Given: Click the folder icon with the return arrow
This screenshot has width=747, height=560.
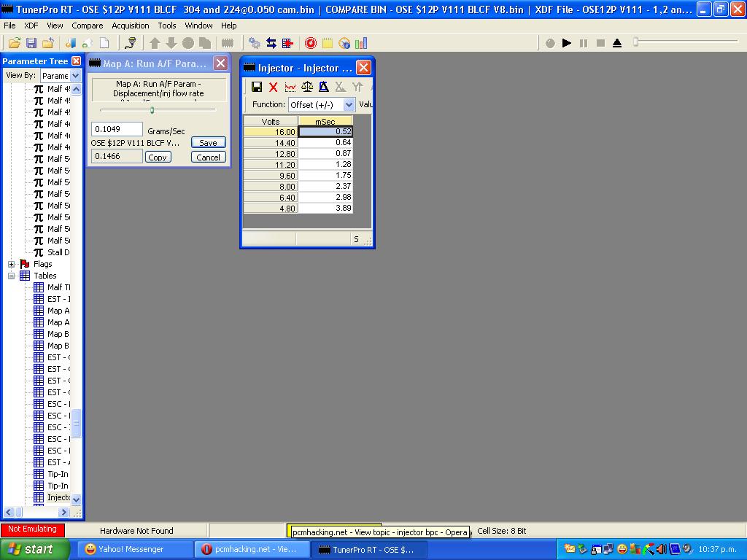Looking at the screenshot, I should pyautogui.click(x=47, y=43).
